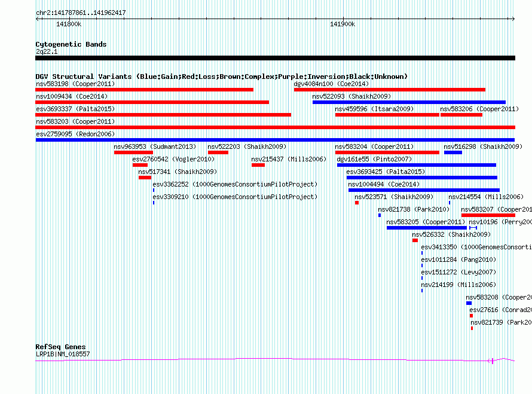Screen dimensions: 532x394
Task: Click the esv3693425 (Palta2015) label
Action: (x=386, y=172)
